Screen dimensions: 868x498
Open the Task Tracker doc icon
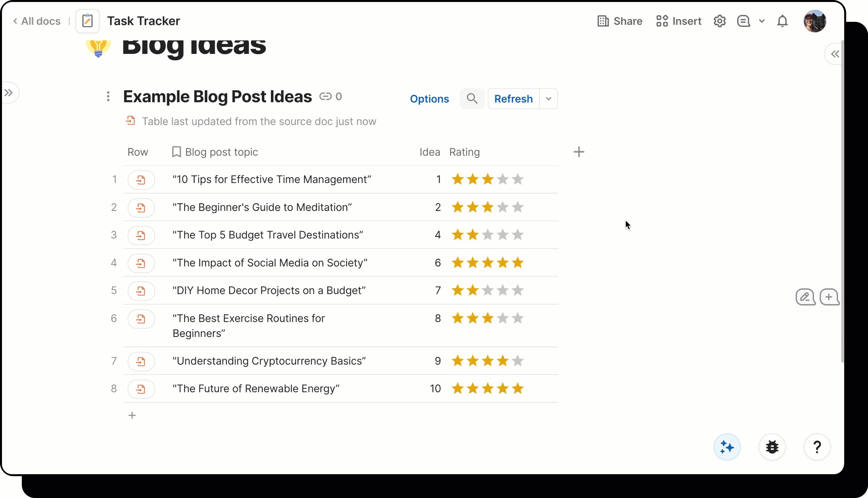tap(88, 21)
